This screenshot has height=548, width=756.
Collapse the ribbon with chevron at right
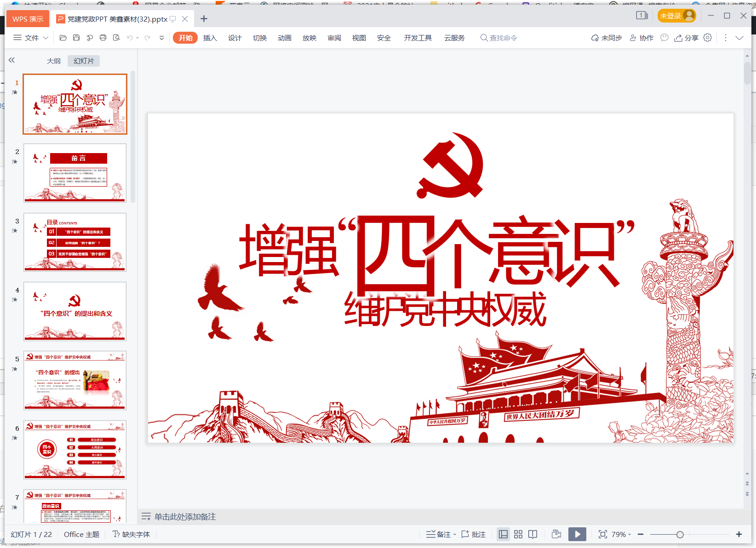739,38
